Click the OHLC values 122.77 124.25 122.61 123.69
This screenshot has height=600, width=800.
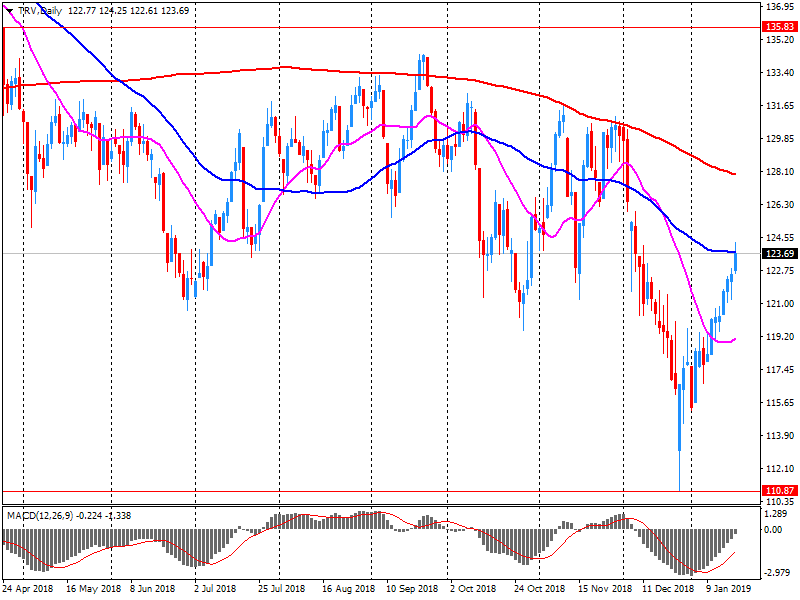[x=128, y=11]
